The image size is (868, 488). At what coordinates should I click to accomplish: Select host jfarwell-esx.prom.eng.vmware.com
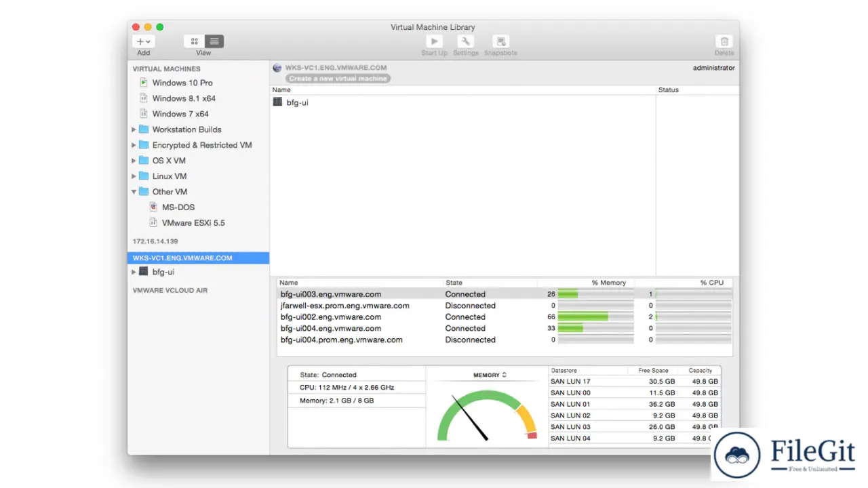505,306
